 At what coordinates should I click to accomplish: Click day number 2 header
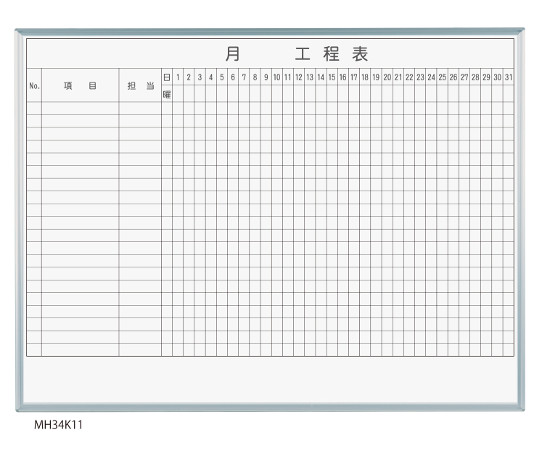[x=189, y=77]
